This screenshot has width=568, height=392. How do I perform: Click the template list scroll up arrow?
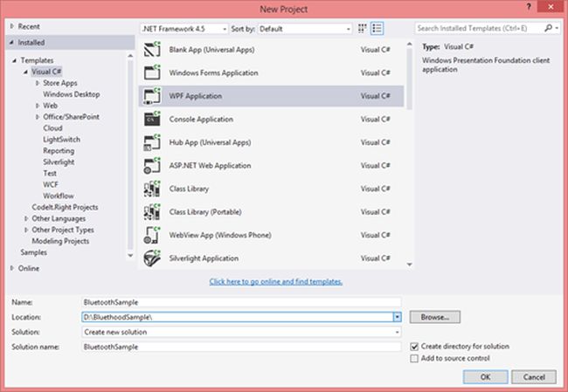pyautogui.click(x=409, y=44)
